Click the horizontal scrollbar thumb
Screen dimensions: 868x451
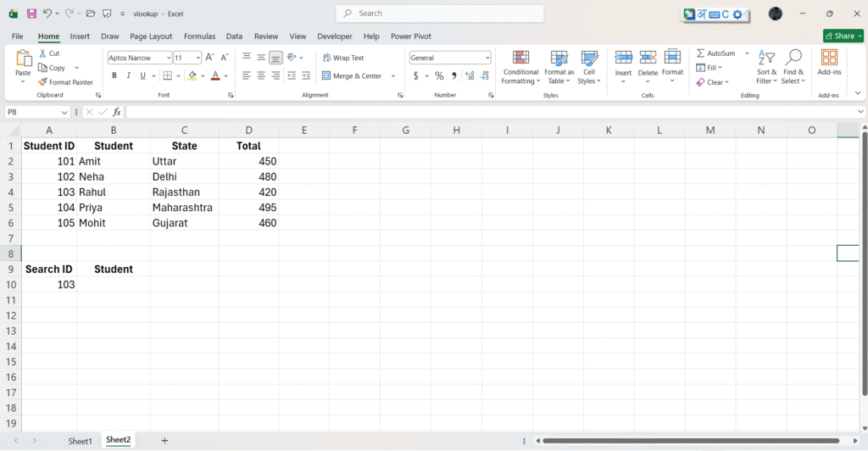[691, 441]
